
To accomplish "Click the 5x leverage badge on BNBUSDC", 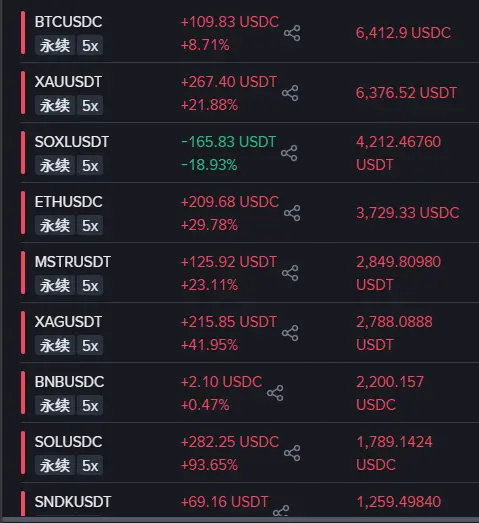I will click(90, 406).
